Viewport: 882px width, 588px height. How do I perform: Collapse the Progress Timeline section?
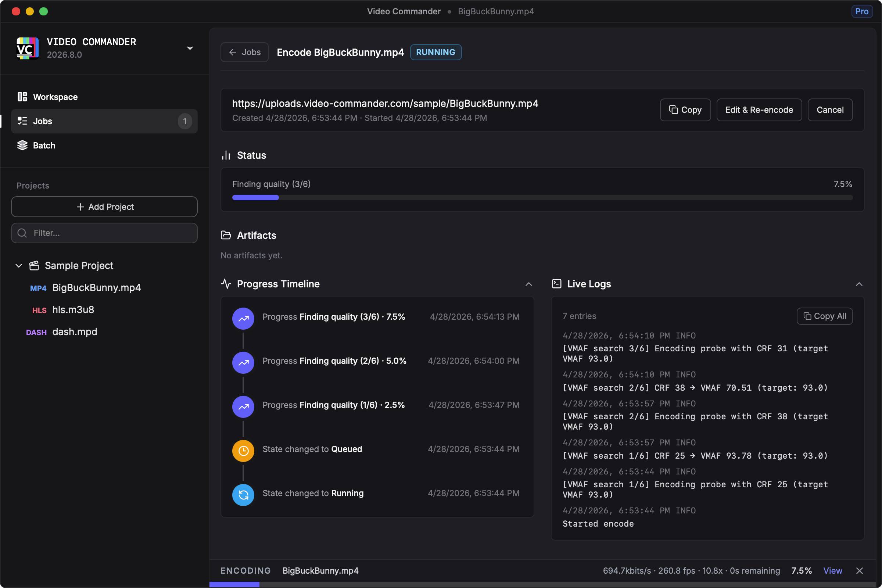coord(528,284)
